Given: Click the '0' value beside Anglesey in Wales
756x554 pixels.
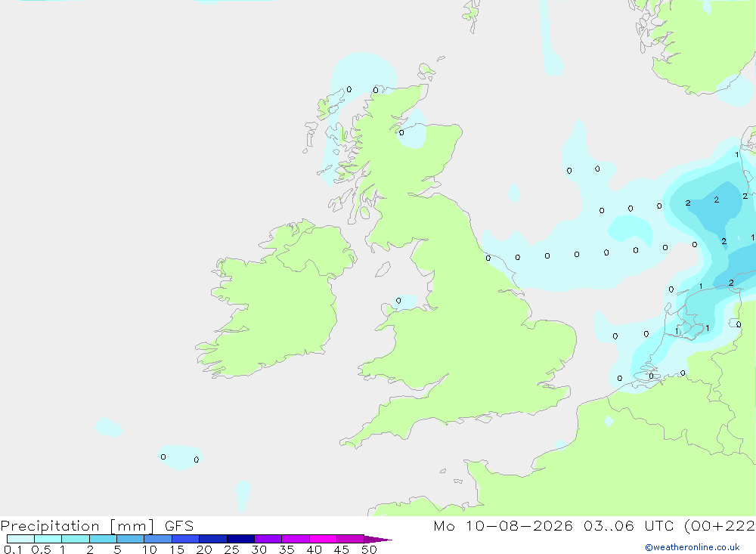Looking at the screenshot, I should tap(398, 300).
